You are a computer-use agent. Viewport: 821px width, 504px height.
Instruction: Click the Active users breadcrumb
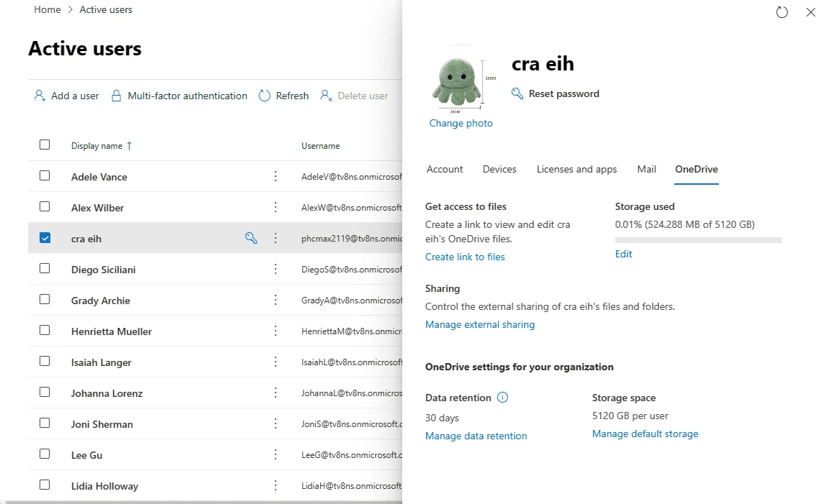tap(106, 10)
